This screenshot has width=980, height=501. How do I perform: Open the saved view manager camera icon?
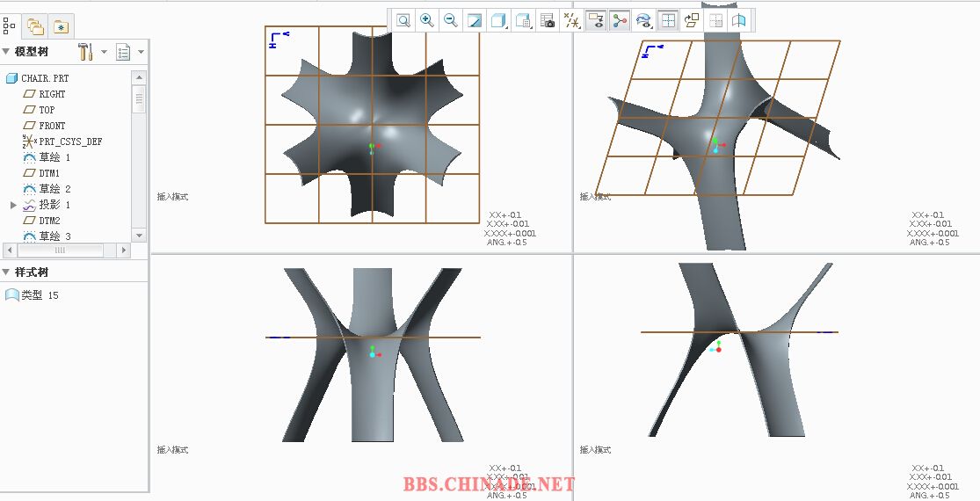[548, 20]
